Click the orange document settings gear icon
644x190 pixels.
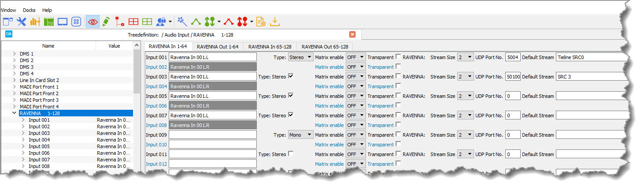261,22
